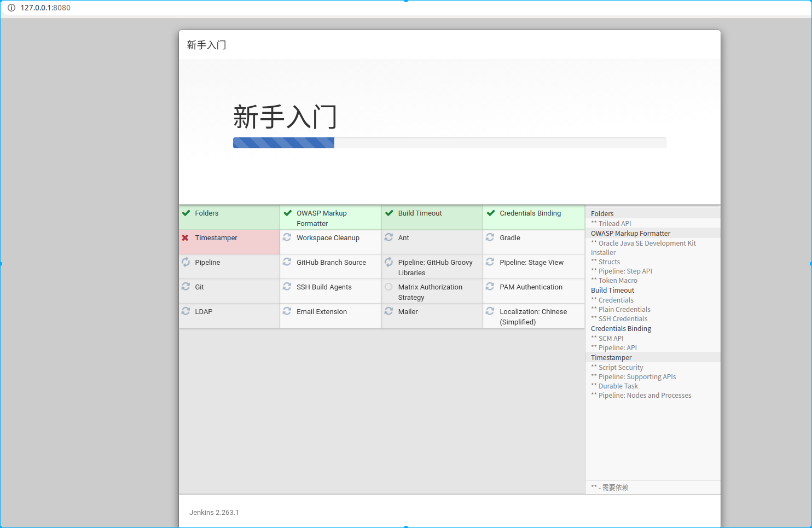
Task: Click the spinning icon beside Pipeline
Action: pyautogui.click(x=185, y=262)
